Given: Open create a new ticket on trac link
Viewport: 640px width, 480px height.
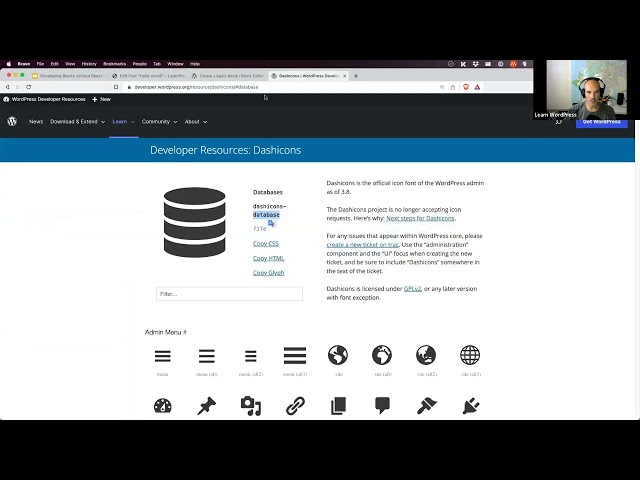Looking at the screenshot, I should click(x=362, y=244).
